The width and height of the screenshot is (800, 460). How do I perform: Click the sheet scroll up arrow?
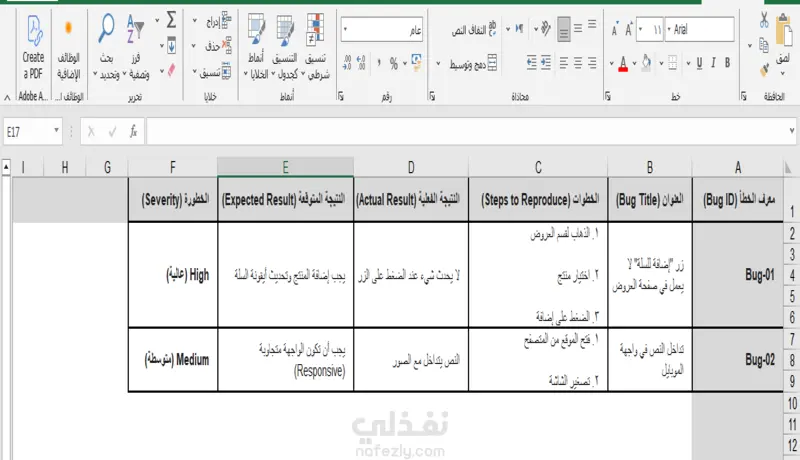coord(6,167)
